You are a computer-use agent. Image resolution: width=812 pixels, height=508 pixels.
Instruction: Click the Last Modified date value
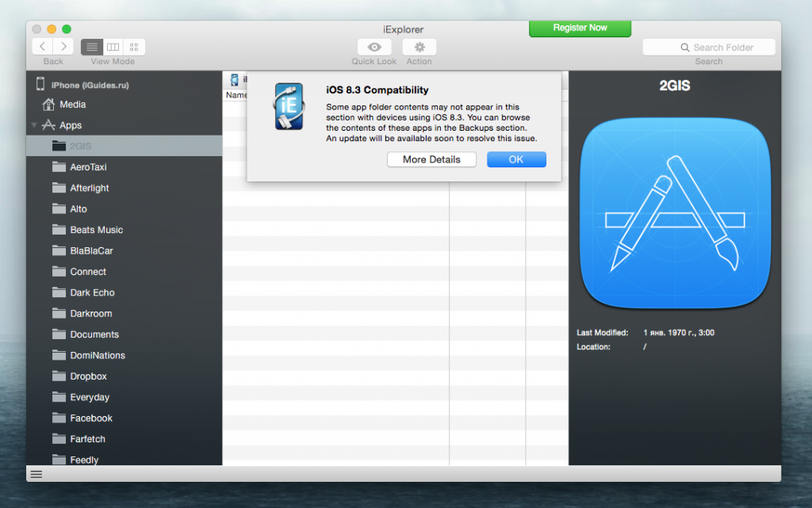click(x=679, y=333)
